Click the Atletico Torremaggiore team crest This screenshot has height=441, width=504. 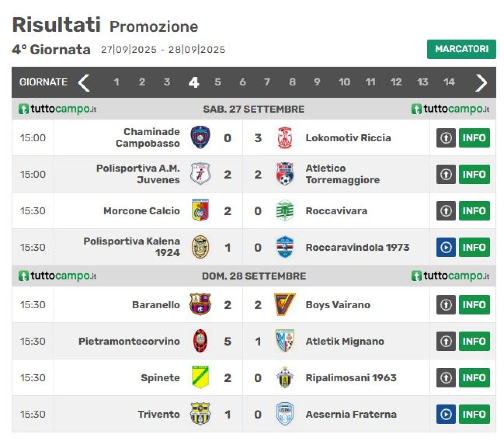[x=285, y=174]
